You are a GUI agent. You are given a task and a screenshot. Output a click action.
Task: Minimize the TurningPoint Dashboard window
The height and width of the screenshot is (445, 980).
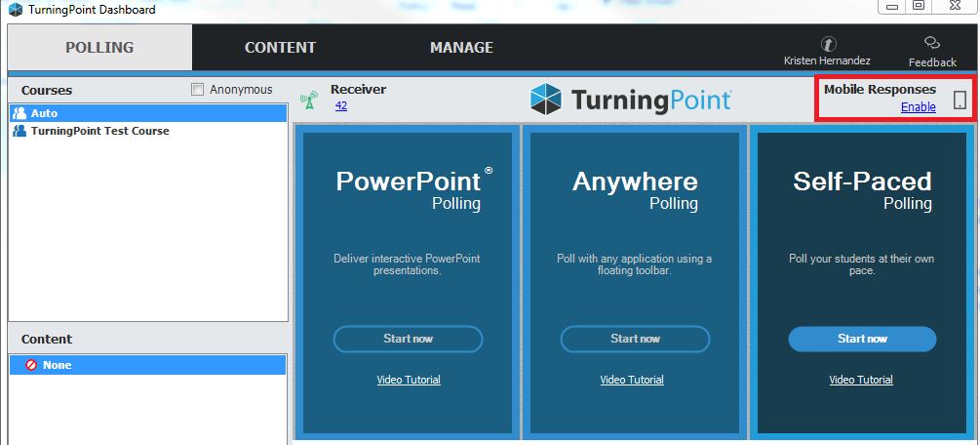[x=892, y=6]
